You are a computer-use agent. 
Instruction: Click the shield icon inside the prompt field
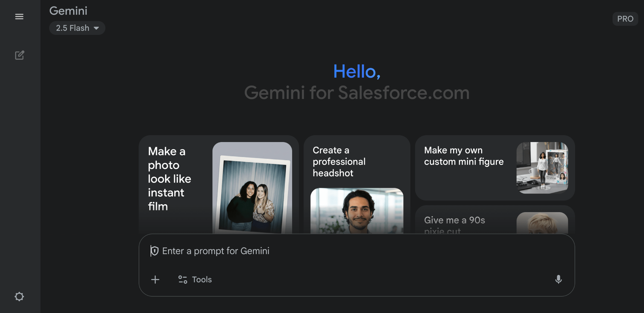tap(154, 251)
